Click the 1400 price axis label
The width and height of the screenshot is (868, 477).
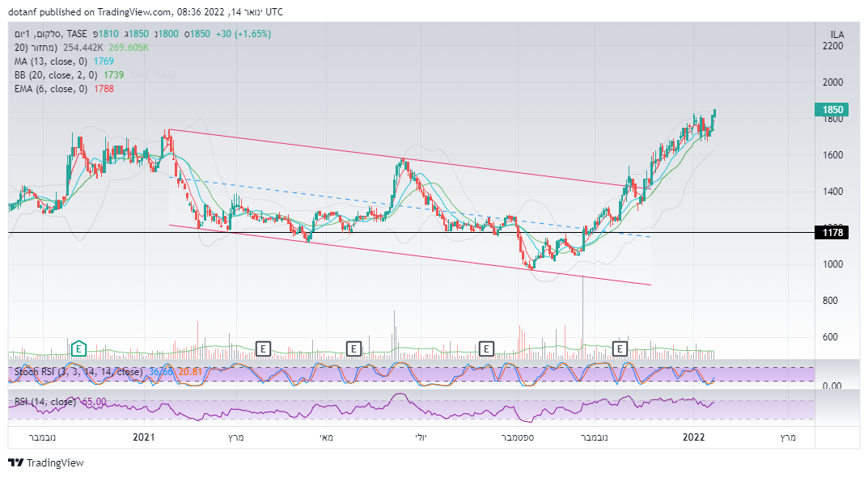coord(832,192)
